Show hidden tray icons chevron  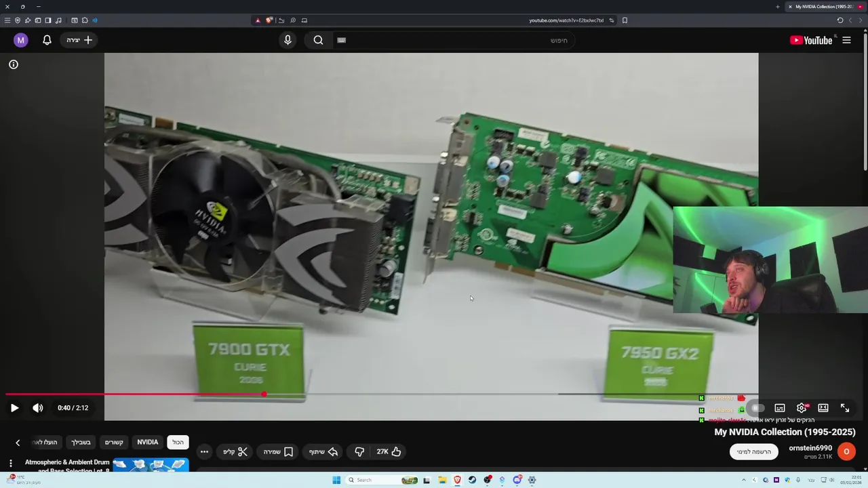(x=743, y=480)
